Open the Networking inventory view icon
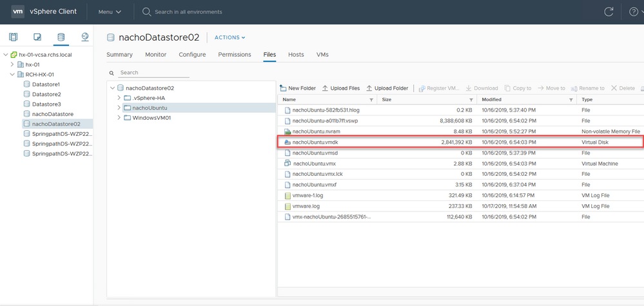The height and width of the screenshot is (306, 644). (x=85, y=37)
